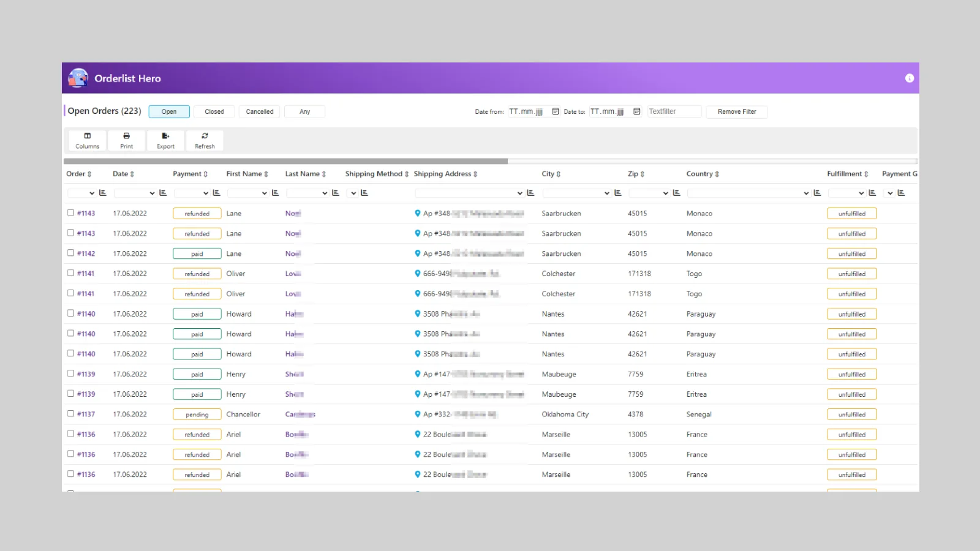Expand the City filter dropdown
Screen dimensions: 980x551
click(577, 193)
